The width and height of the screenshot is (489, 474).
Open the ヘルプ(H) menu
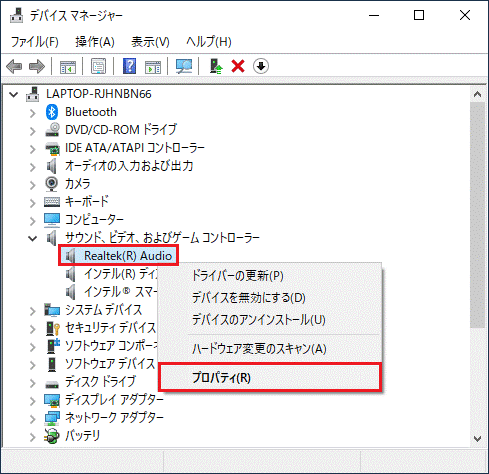click(x=209, y=42)
